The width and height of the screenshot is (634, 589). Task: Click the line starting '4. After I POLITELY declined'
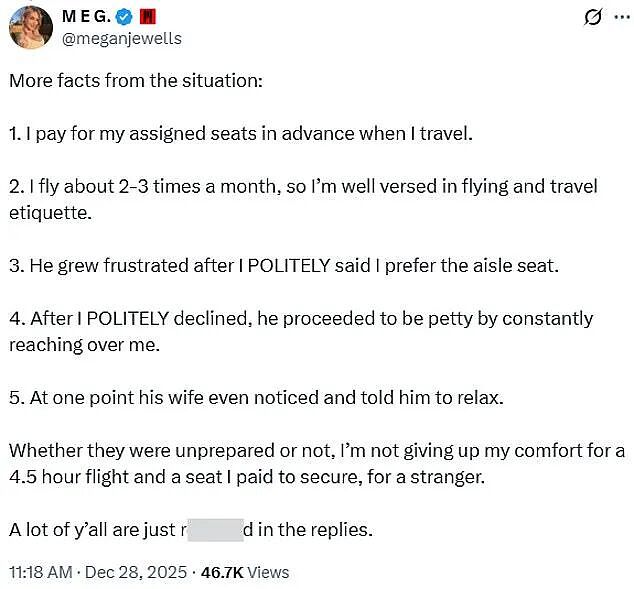301,319
